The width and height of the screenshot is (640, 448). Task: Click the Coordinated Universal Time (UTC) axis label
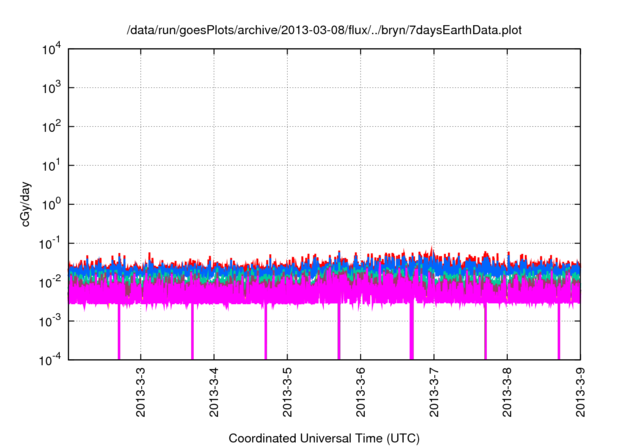(324, 438)
